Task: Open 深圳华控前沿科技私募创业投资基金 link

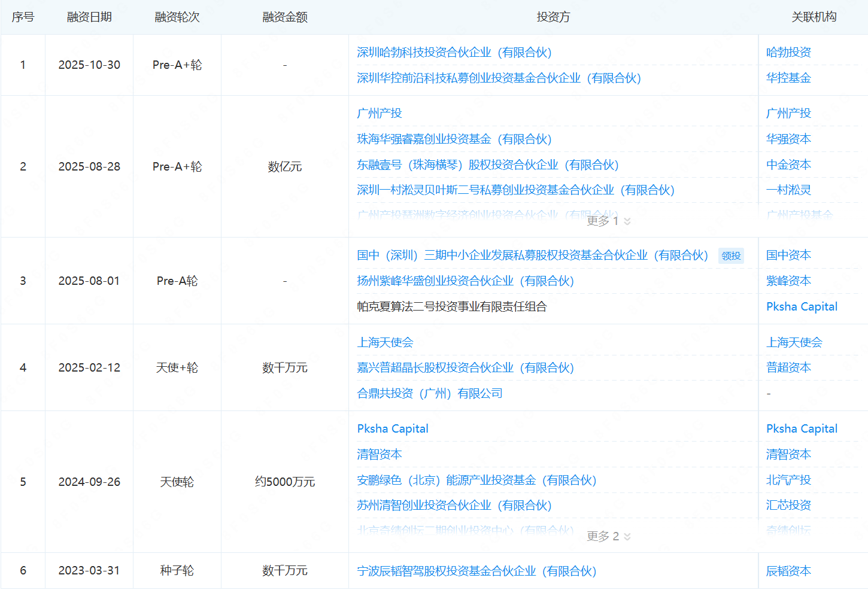Action: pyautogui.click(x=499, y=78)
